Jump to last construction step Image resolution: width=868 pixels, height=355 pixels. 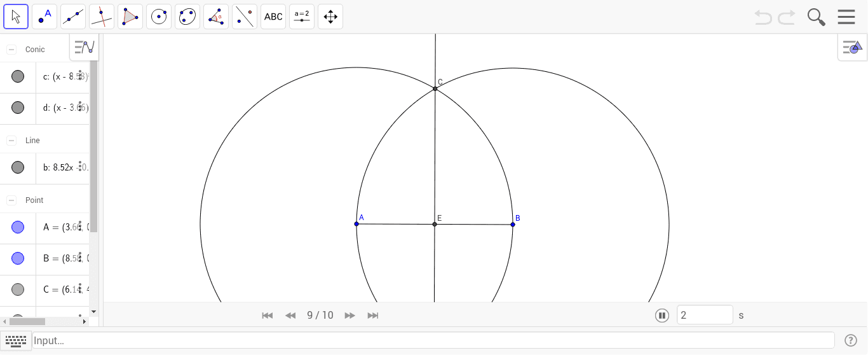coord(373,316)
